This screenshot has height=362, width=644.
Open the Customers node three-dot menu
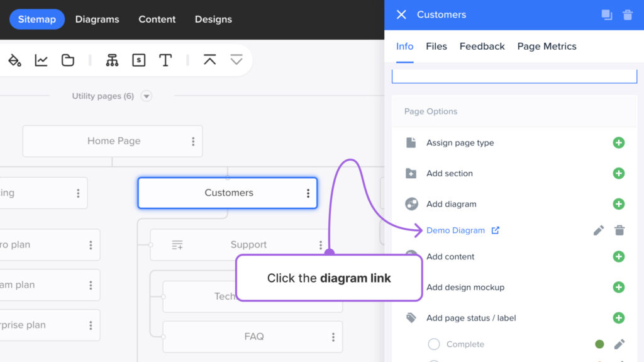tap(308, 193)
